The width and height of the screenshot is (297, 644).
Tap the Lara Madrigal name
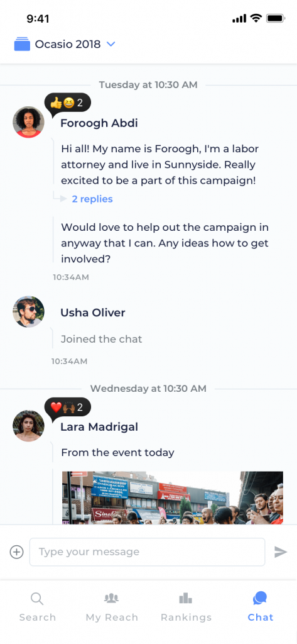click(99, 427)
